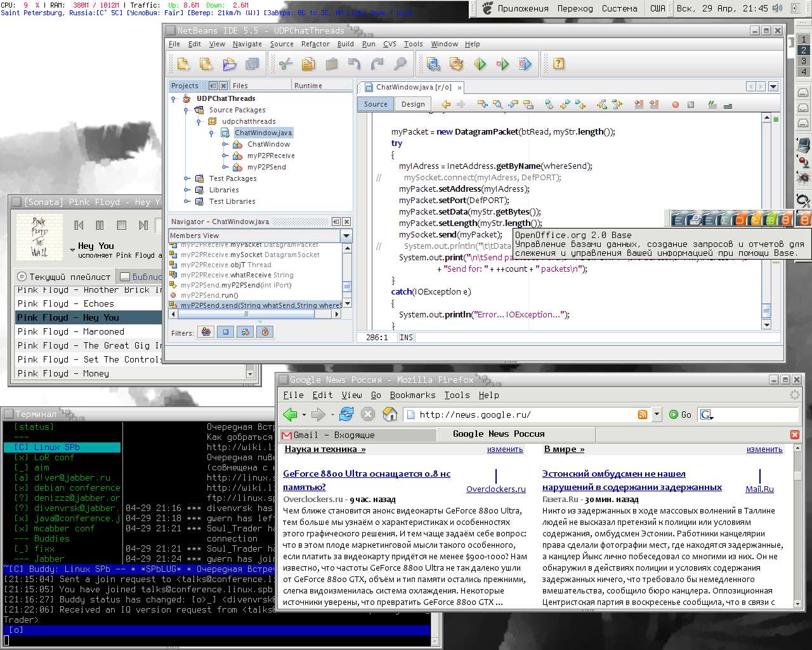Screen dimensions: 812x650
Task: Switch to the Gmail - Входящие tab
Action: [x=358, y=435]
